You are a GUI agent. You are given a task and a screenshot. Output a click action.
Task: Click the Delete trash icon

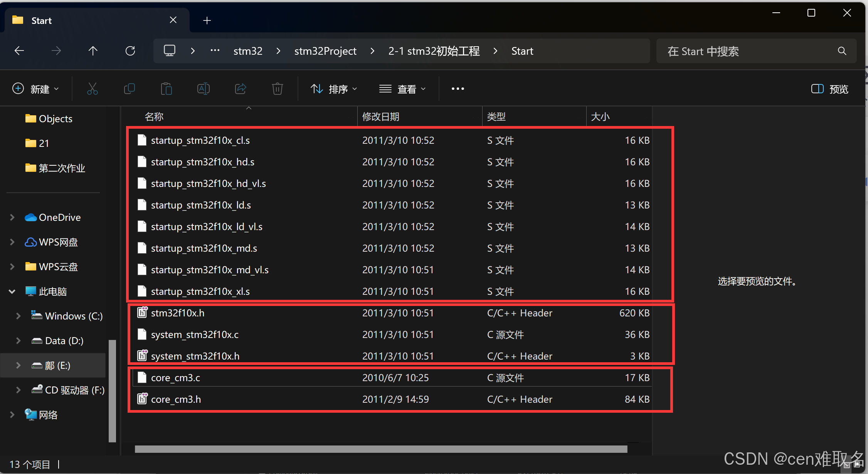tap(277, 89)
